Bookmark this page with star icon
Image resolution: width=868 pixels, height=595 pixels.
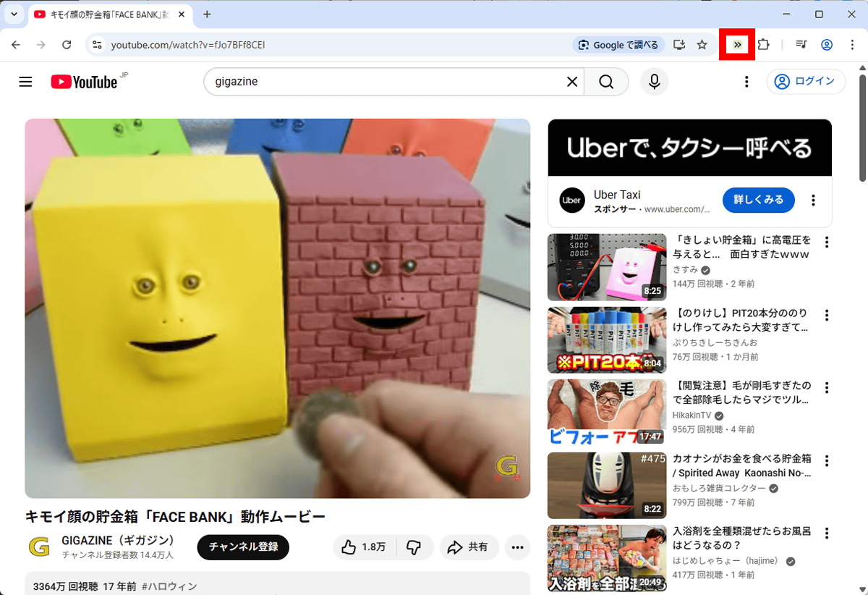pos(702,45)
